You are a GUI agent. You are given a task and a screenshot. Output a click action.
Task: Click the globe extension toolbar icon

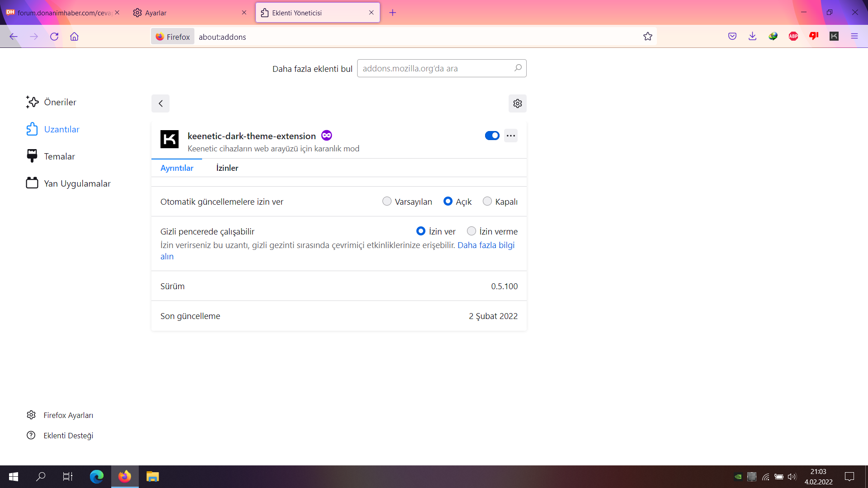773,37
